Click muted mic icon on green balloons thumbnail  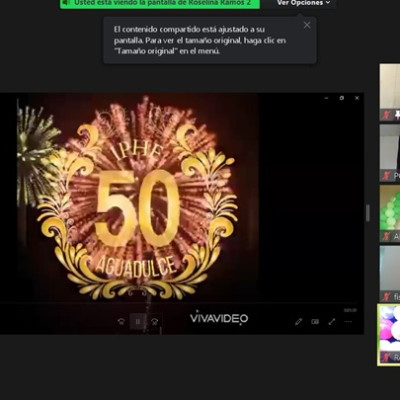pyautogui.click(x=387, y=236)
